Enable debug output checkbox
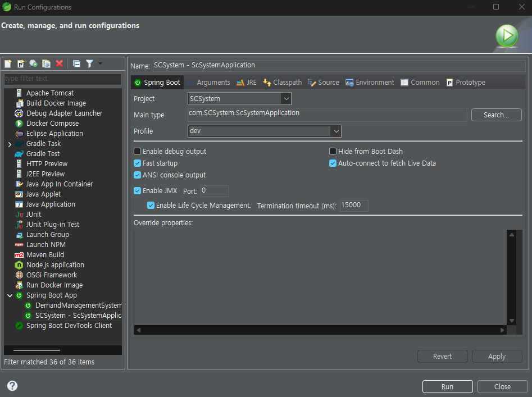Screen dimensions: 532x397 point(138,152)
